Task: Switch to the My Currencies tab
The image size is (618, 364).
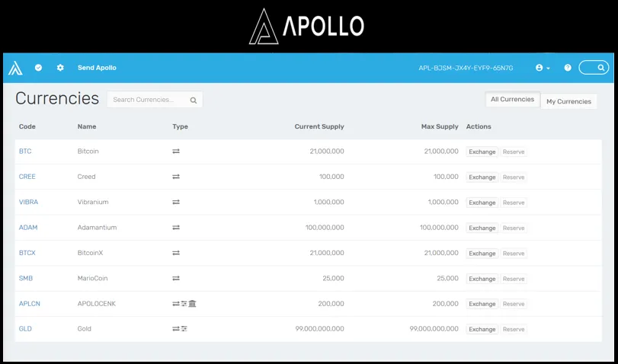Action: pyautogui.click(x=568, y=101)
